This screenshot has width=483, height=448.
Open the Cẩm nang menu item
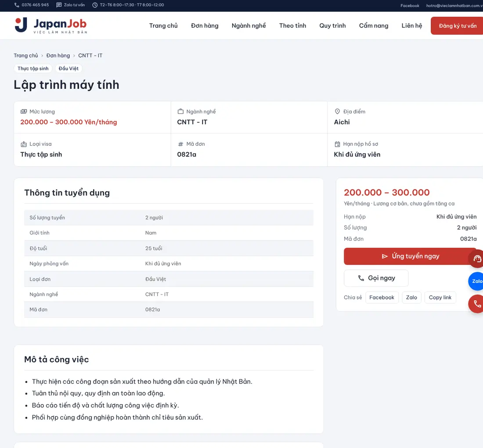tap(373, 25)
